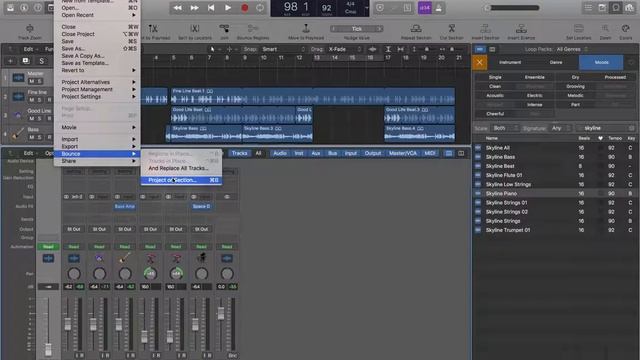Open the Drag X-Fade dropdown
Image resolution: width=640 pixels, height=360 pixels.
(x=344, y=49)
